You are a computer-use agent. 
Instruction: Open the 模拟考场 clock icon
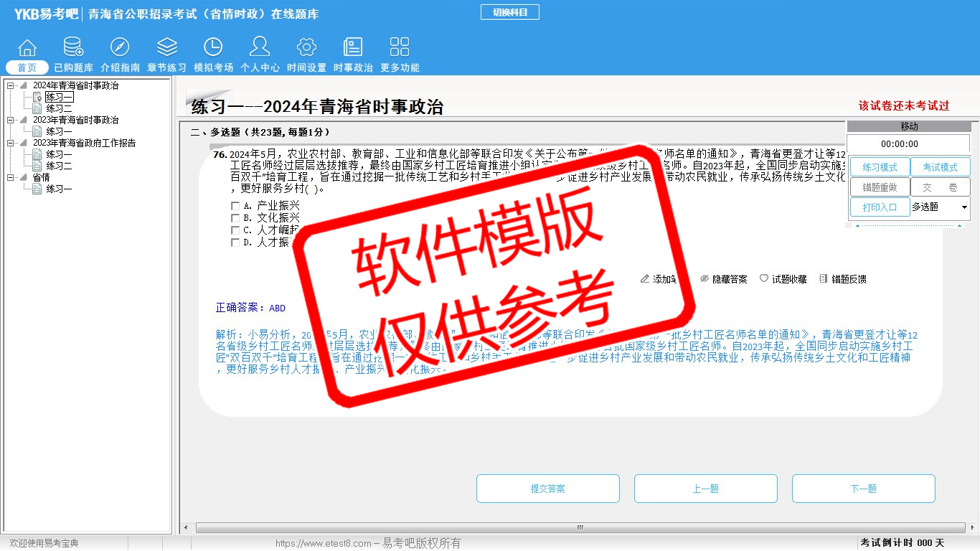click(x=213, y=48)
